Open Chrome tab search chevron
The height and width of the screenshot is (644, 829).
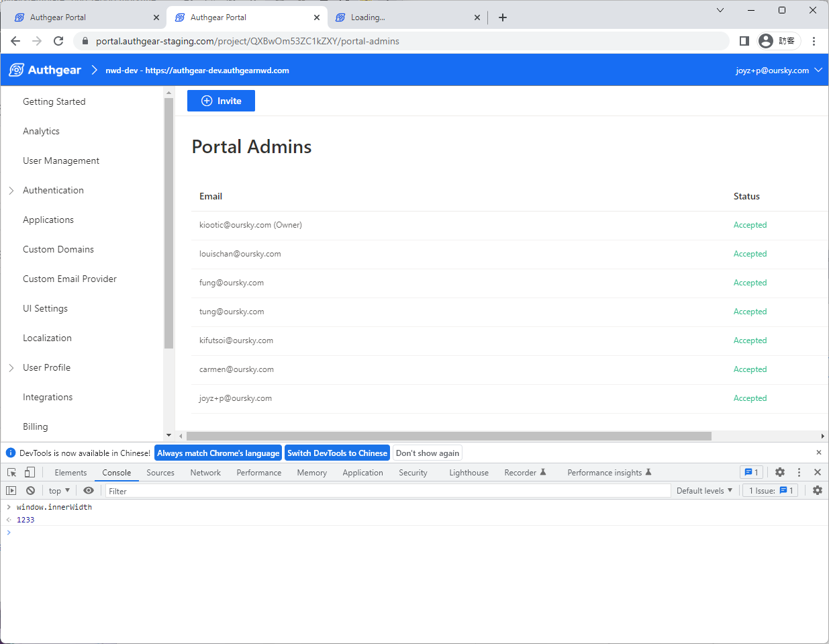720,10
